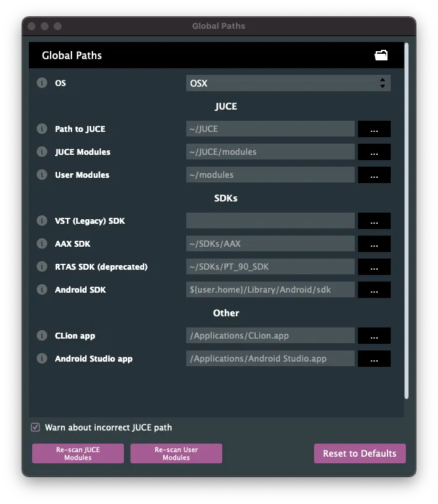438x504 pixels.
Task: Click info icon beside AAX SDK
Action: pos(42,244)
